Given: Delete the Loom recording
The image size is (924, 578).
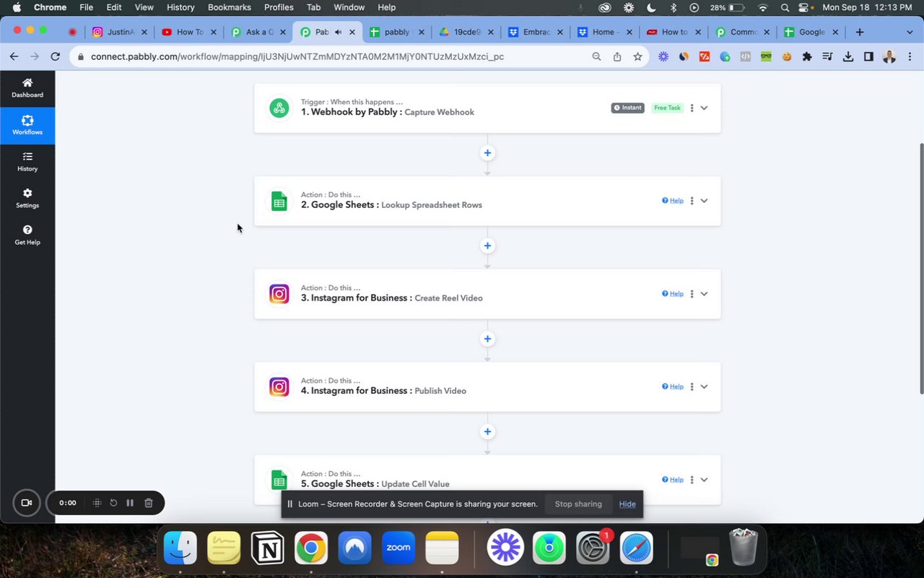Looking at the screenshot, I should 148,503.
